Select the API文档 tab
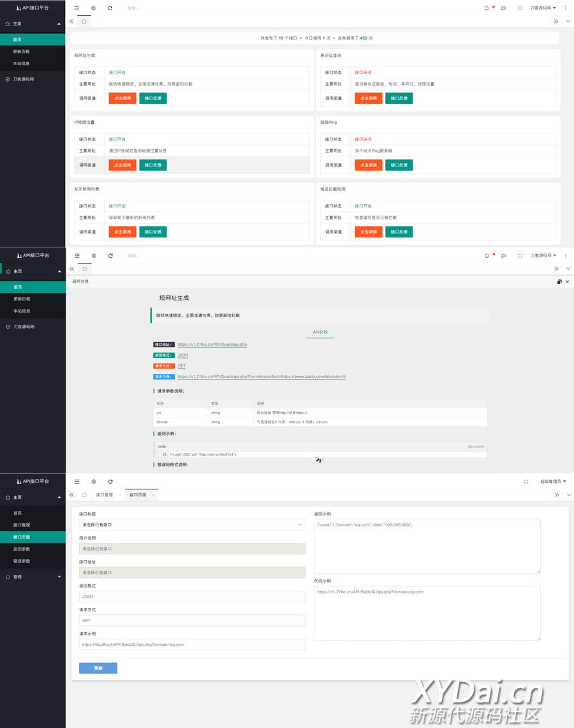The image size is (574, 728). point(320,332)
